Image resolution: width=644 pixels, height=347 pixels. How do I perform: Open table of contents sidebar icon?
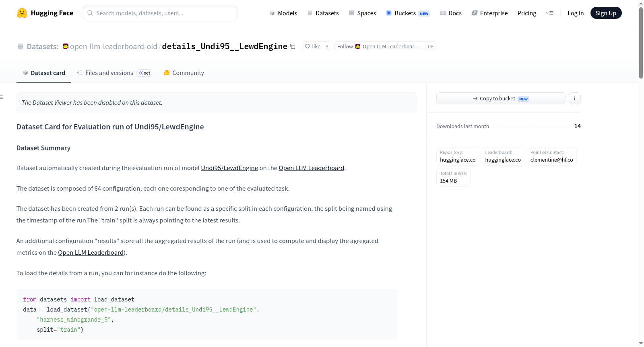coord(2,97)
